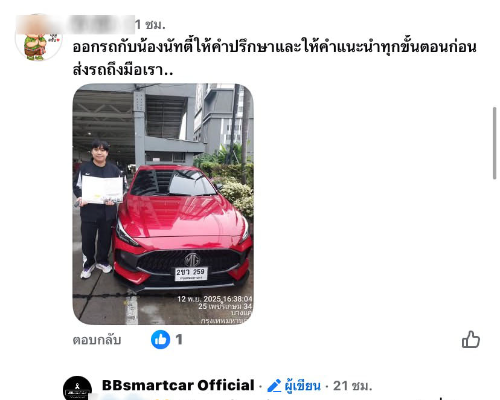Image resolution: width=500 pixels, height=400 pixels.
Task: Open the red MG car photo attachment
Action: point(163,204)
